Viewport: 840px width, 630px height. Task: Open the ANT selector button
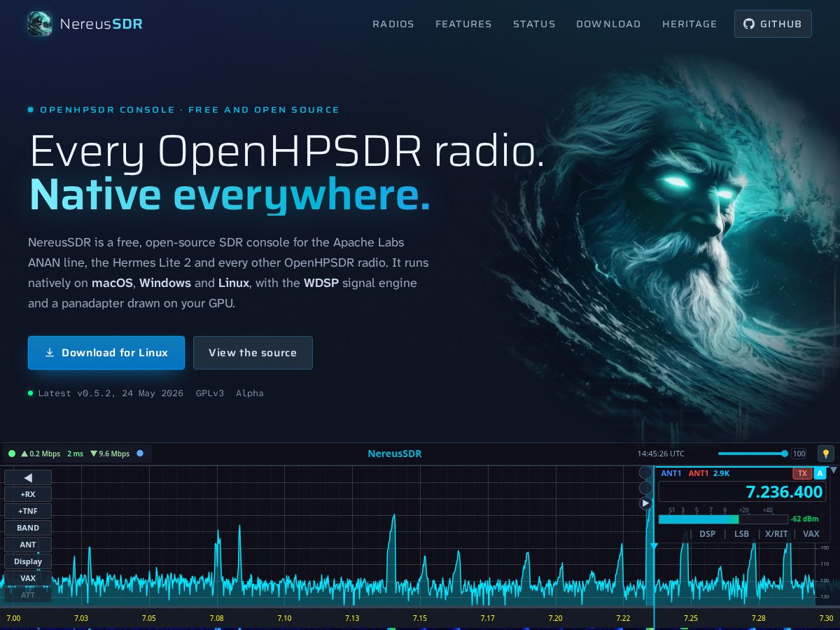pyautogui.click(x=28, y=545)
